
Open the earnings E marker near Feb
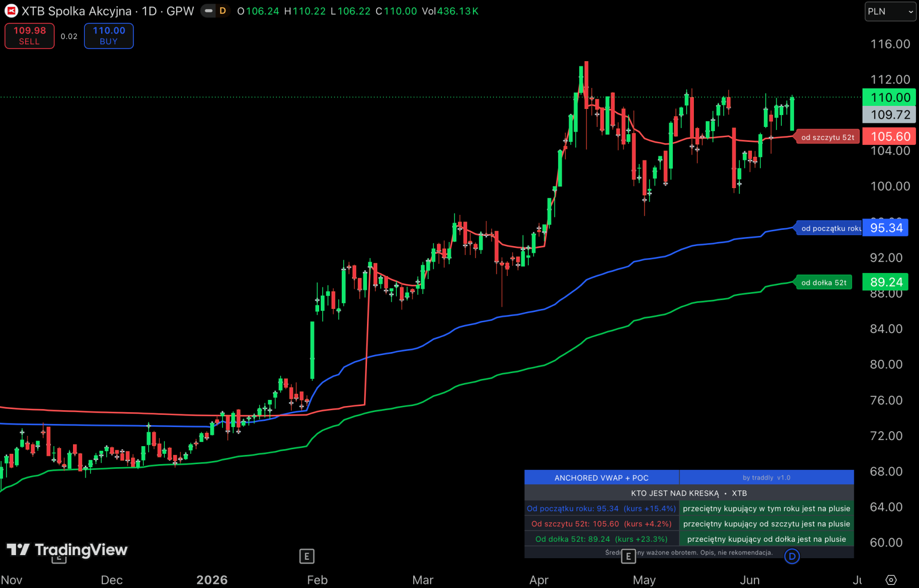click(x=307, y=556)
